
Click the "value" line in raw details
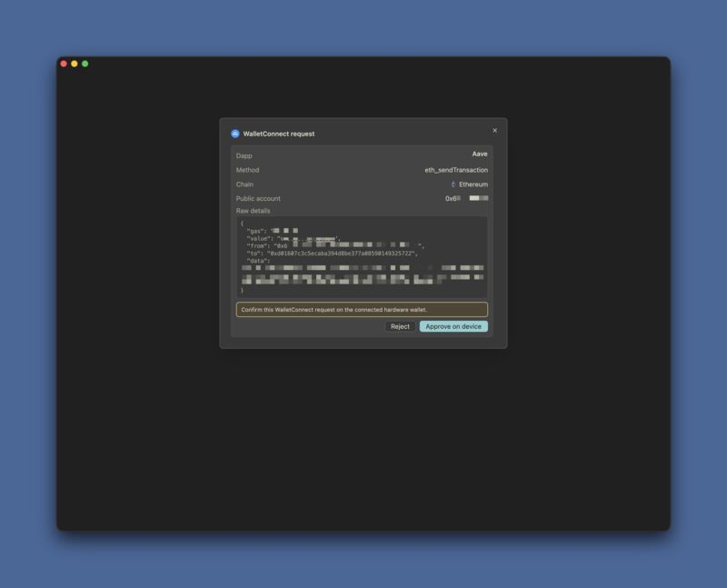pos(294,238)
